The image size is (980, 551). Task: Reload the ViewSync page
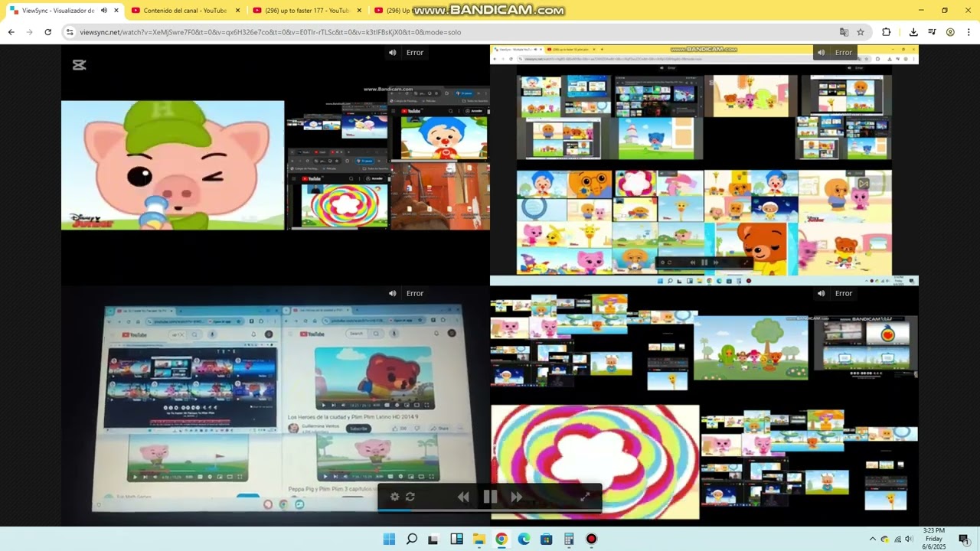point(48,32)
